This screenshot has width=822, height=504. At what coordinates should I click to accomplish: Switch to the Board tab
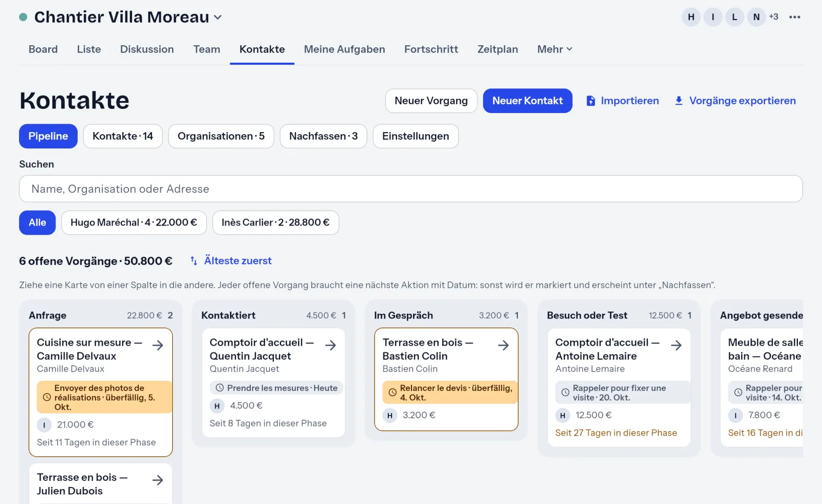coord(43,49)
